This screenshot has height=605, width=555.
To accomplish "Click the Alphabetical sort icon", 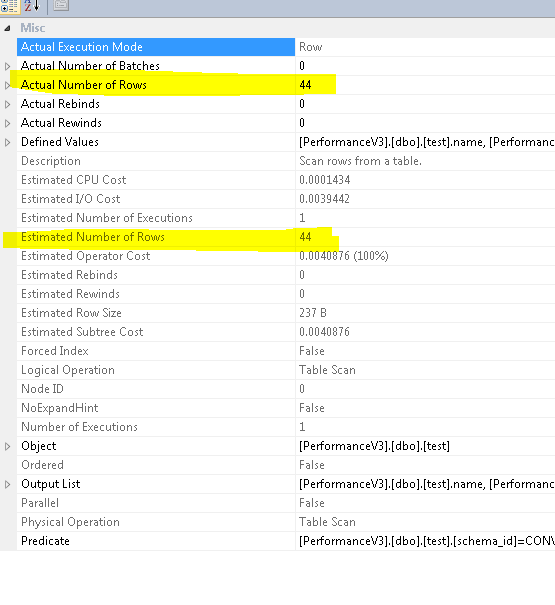I will pos(32,5).
